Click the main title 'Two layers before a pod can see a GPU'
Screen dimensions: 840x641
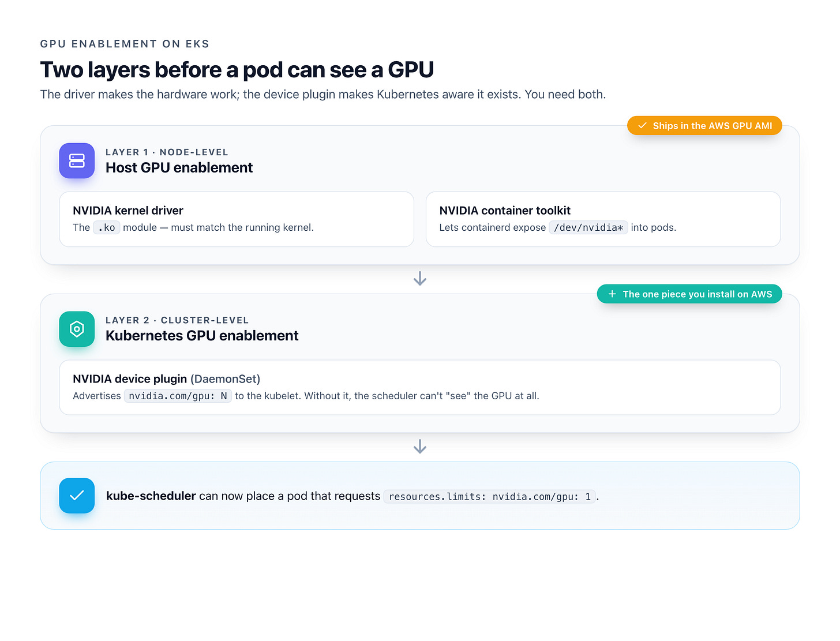pyautogui.click(x=237, y=70)
